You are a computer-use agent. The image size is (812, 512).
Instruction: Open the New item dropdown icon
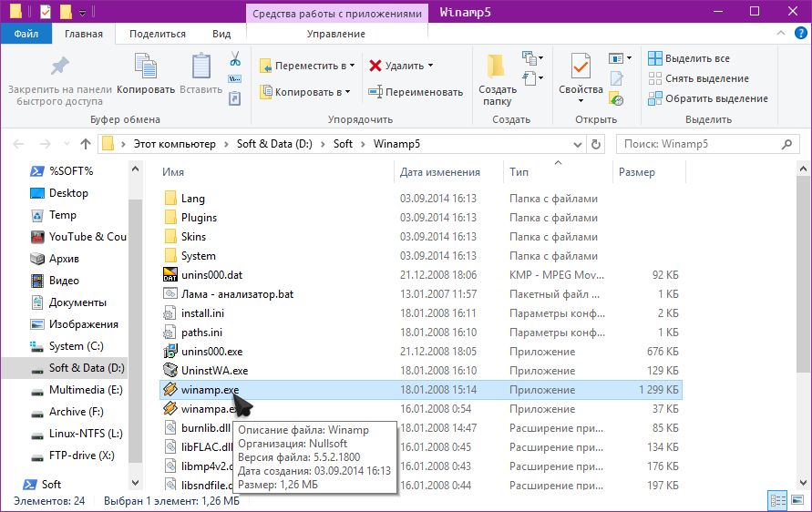coord(533,58)
